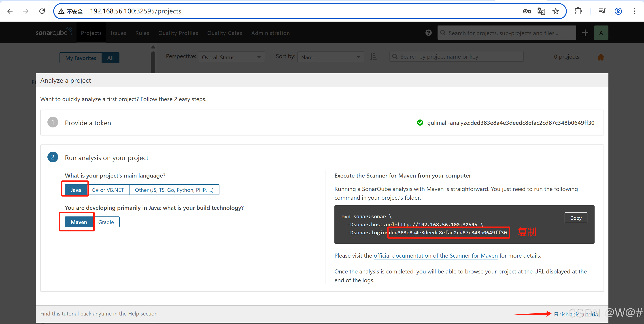Select Other (JS, TS, Go, Python, PHP) option
The width and height of the screenshot is (644, 324).
pos(174,190)
